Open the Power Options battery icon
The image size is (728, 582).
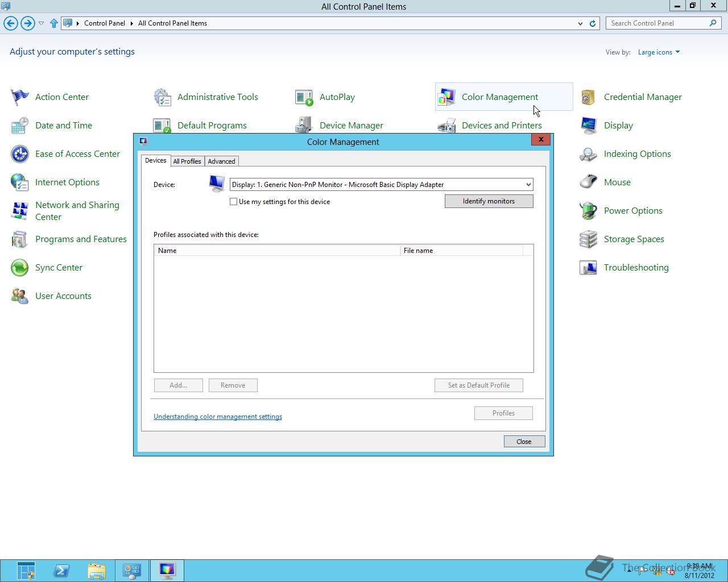click(x=589, y=211)
